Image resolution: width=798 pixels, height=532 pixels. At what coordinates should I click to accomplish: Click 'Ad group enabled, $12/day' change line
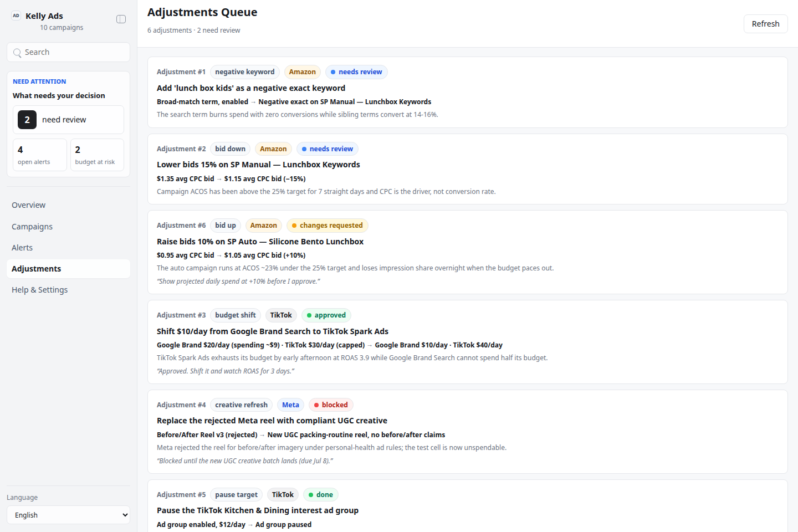[234, 525]
